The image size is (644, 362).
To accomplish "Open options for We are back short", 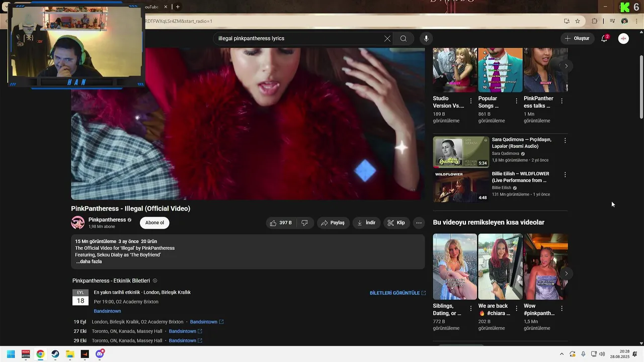I will (x=516, y=309).
